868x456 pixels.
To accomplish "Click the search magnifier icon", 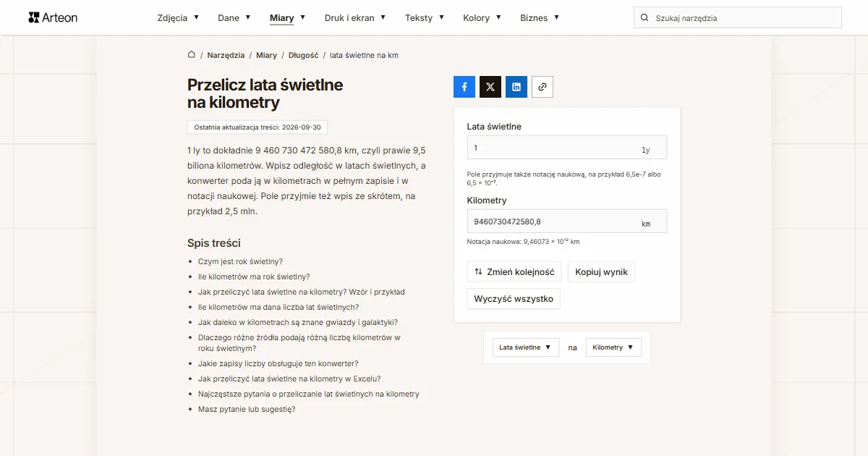I will click(645, 18).
